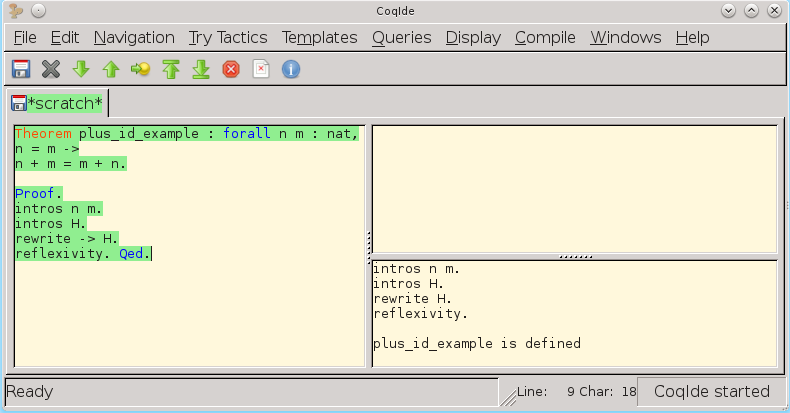Open the File menu
This screenshot has height=413, width=790.
(25, 38)
